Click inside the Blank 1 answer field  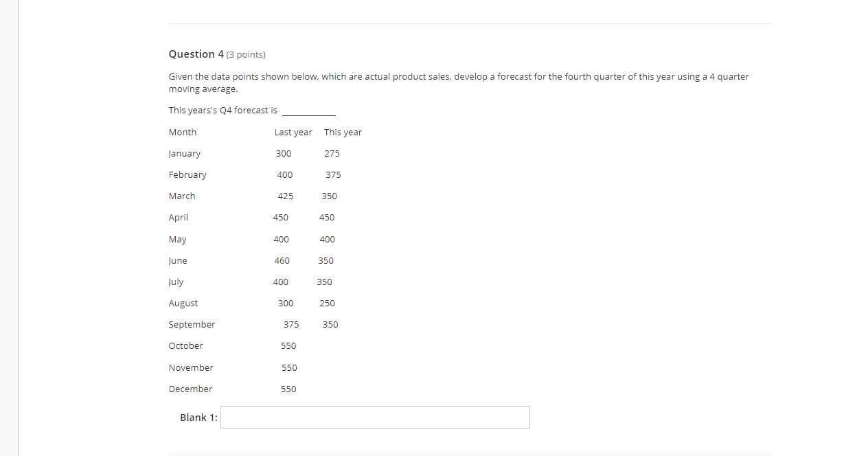[375, 417]
